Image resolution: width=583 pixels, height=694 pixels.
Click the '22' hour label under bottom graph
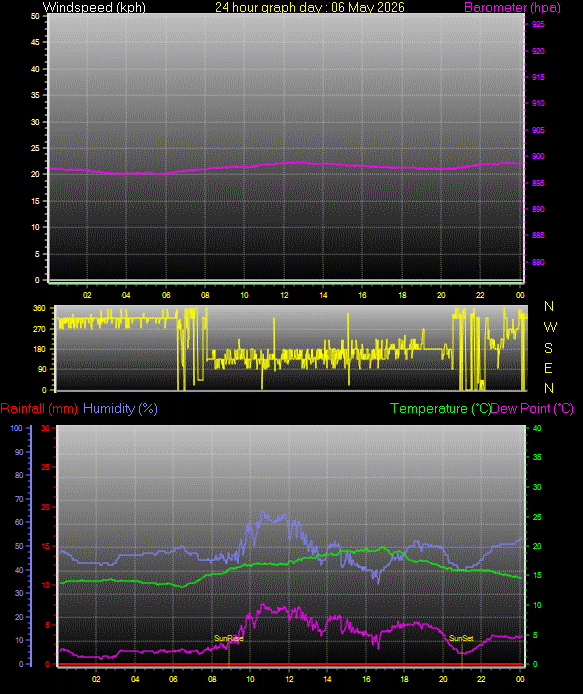pos(481,679)
